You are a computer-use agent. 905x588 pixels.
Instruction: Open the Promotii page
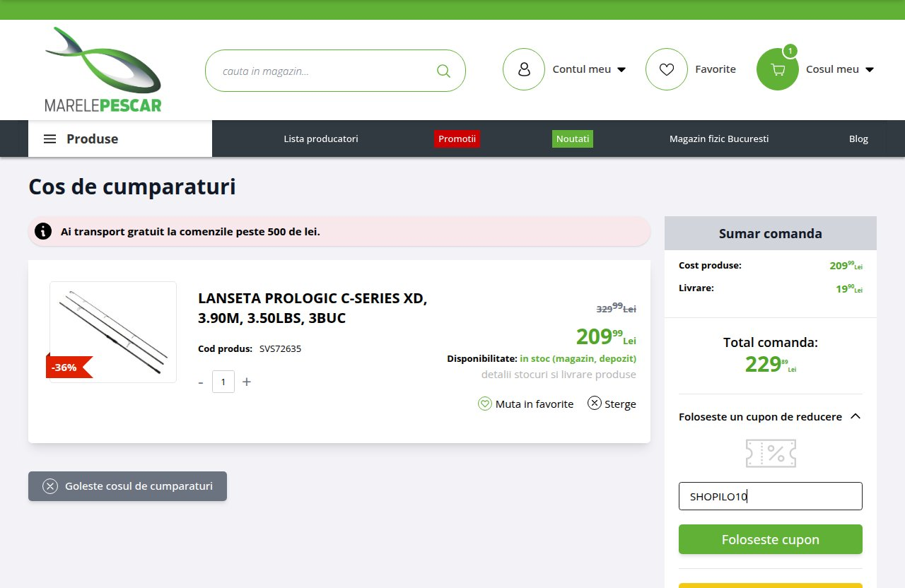[457, 139]
